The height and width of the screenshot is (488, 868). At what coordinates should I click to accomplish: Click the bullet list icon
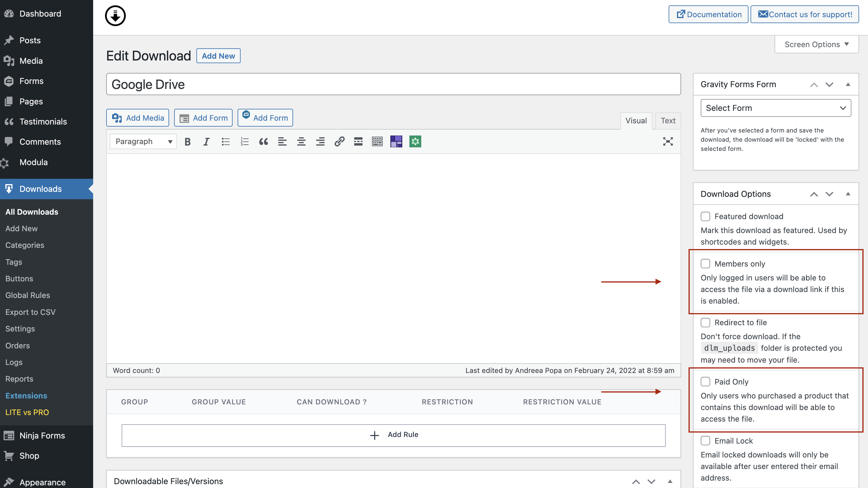(x=225, y=141)
